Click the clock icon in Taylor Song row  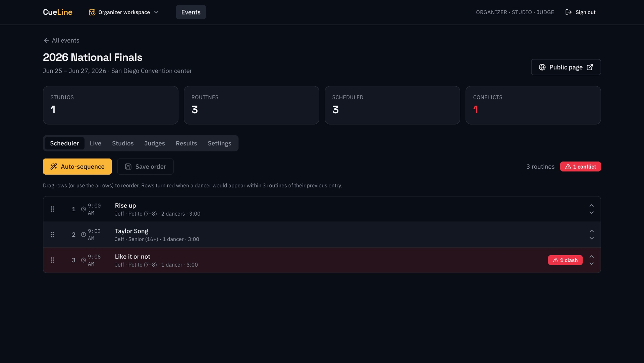pyautogui.click(x=84, y=235)
